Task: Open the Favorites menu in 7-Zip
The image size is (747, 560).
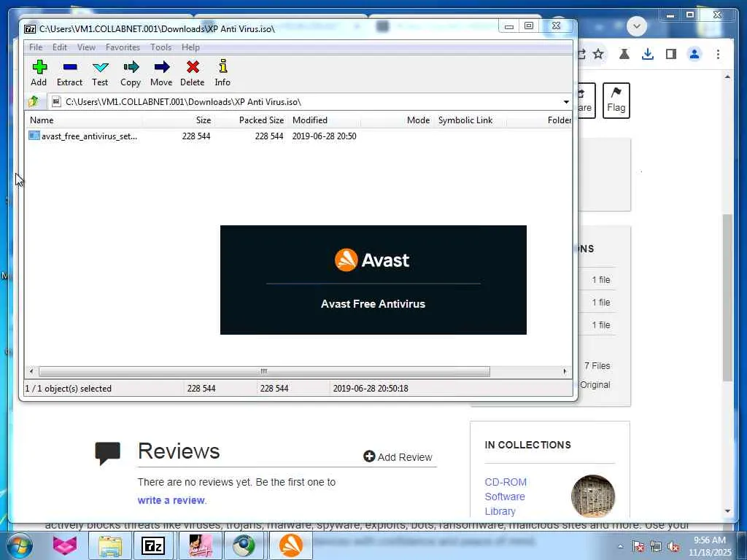Action: click(123, 47)
